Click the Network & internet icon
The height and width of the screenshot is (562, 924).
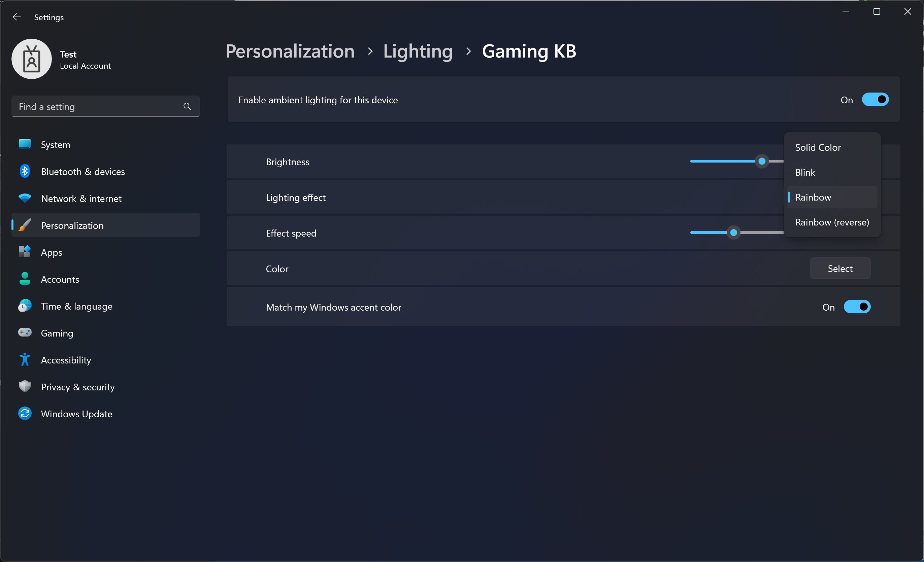pos(25,198)
